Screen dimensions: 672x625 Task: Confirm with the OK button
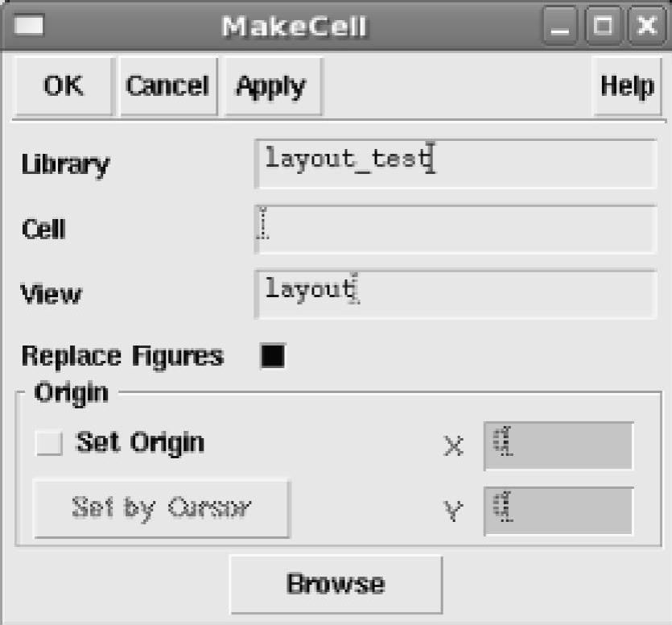click(64, 86)
